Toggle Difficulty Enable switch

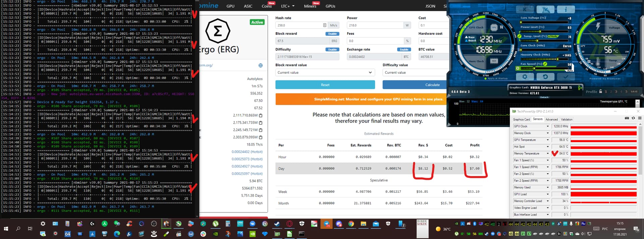[332, 50]
